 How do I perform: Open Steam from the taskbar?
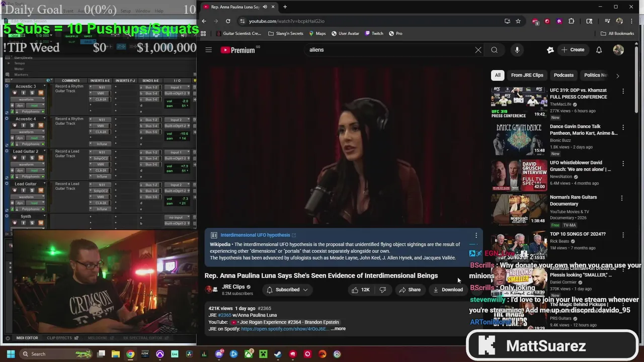[278, 354]
